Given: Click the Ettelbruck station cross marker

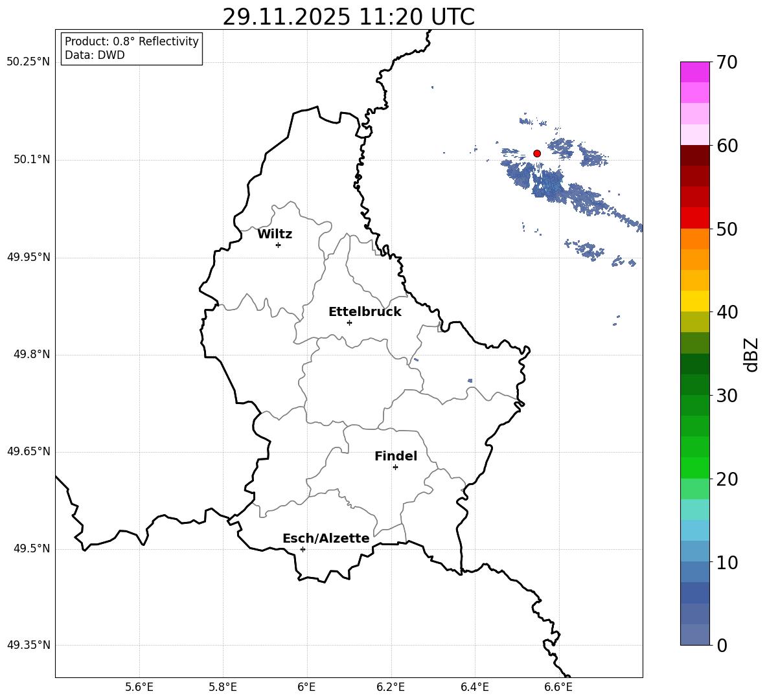Looking at the screenshot, I should point(349,322).
